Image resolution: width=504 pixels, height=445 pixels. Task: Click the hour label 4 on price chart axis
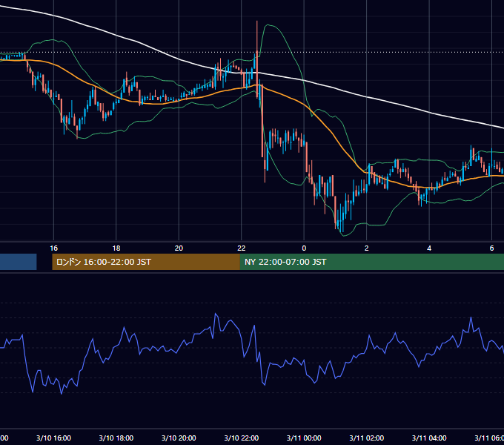429,248
